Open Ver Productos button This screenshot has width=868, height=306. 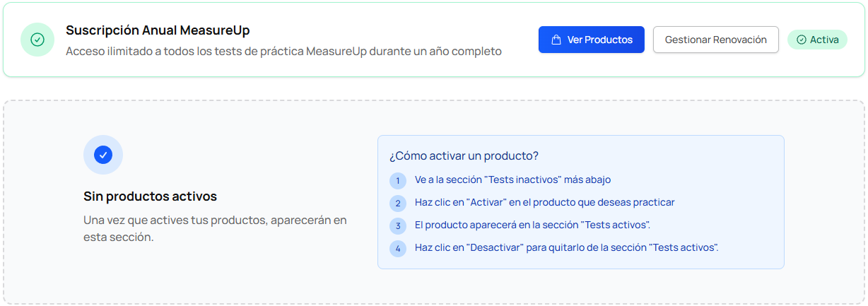tap(591, 40)
